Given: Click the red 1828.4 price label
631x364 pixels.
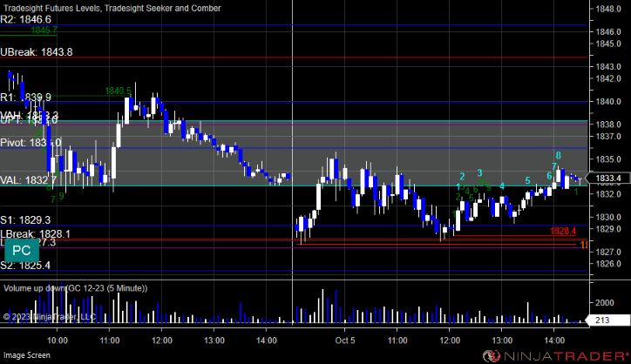Looking at the screenshot, I should (x=563, y=231).
